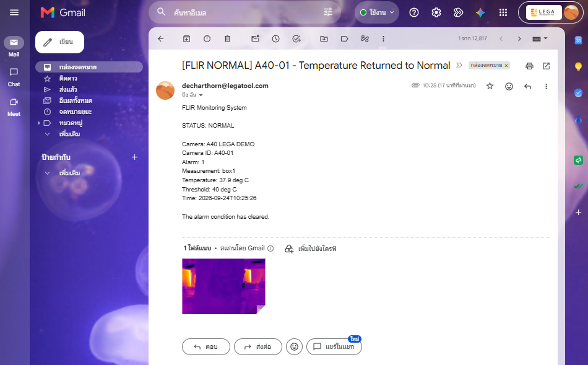Expand categories หมวดหมู่ arrow
Image resolution: width=588 pixels, height=365 pixels.
point(39,123)
